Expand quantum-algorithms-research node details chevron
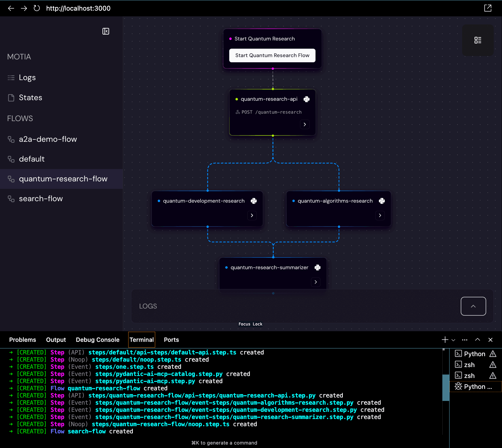Image resolution: width=502 pixels, height=448 pixels. pos(380,215)
